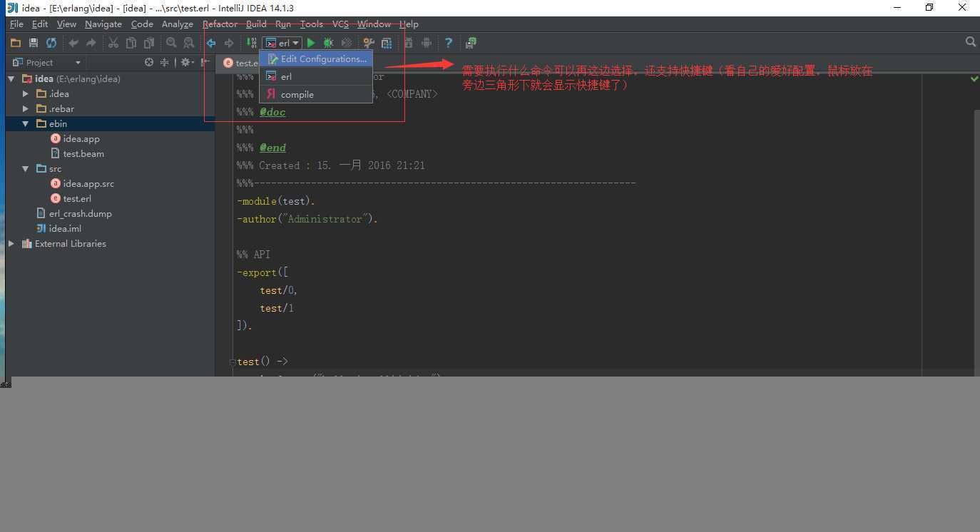Open the Window menu

tap(374, 24)
